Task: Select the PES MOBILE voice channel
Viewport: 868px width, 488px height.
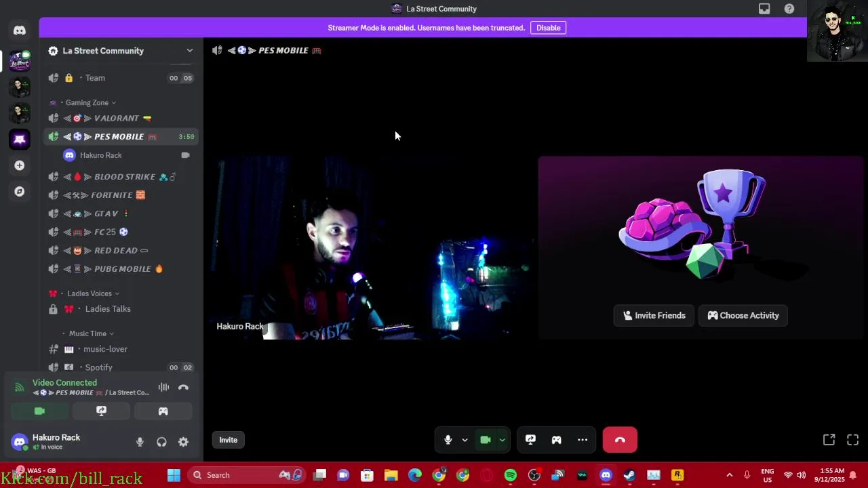Action: (x=121, y=136)
